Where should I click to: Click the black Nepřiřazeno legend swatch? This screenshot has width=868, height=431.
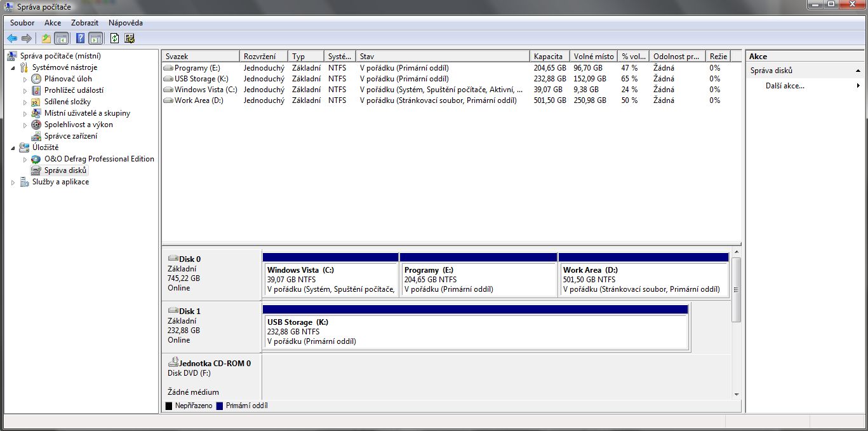tap(169, 406)
